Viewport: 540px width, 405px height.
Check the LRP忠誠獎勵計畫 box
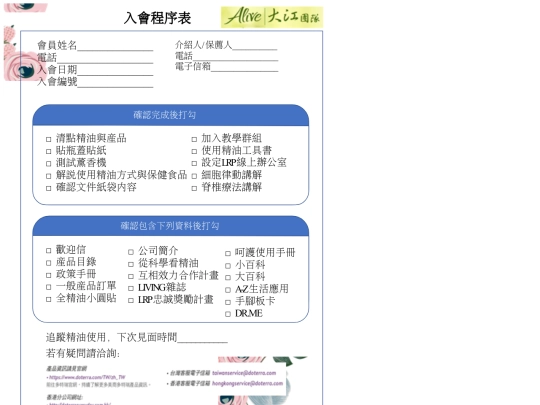click(x=131, y=300)
